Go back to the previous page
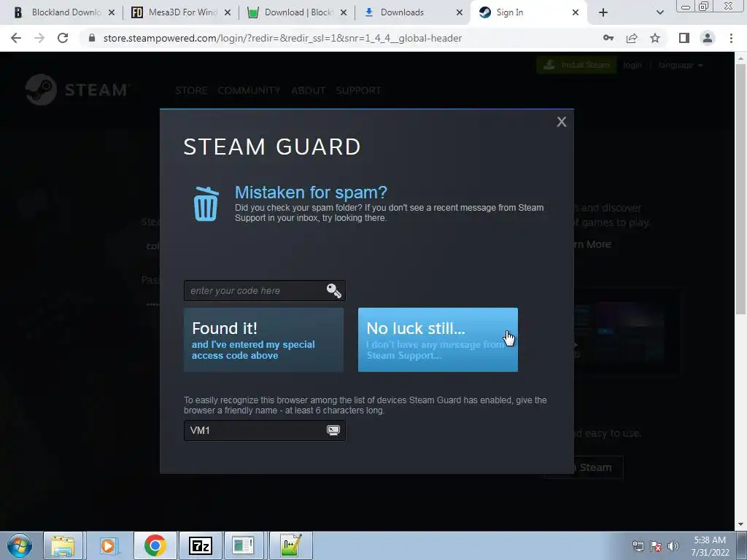 point(16,38)
